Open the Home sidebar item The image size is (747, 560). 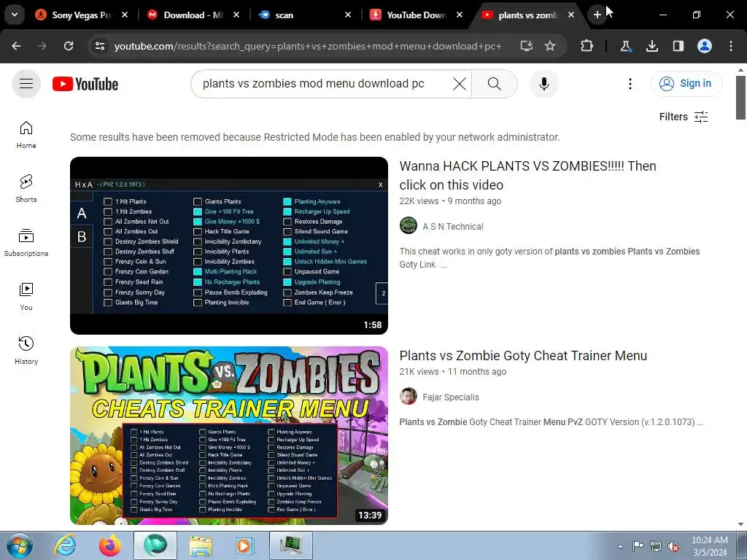click(26, 135)
